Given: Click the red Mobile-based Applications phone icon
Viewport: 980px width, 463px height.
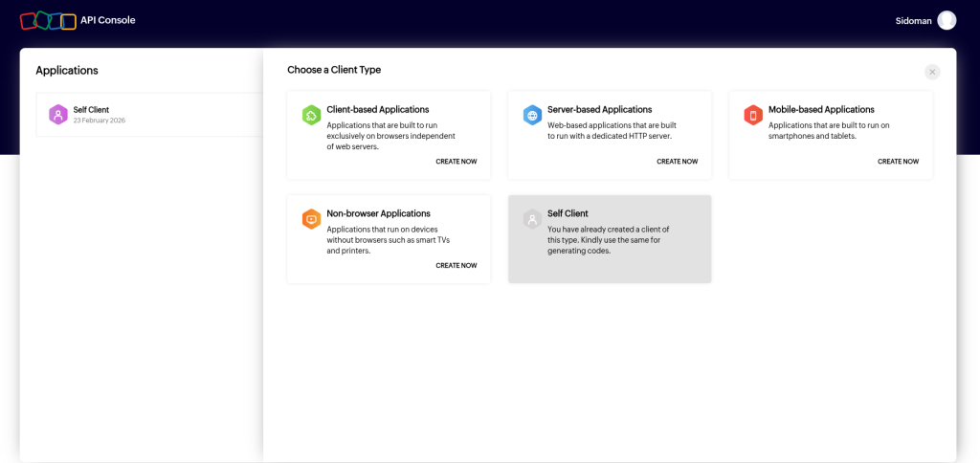Looking at the screenshot, I should 753,115.
